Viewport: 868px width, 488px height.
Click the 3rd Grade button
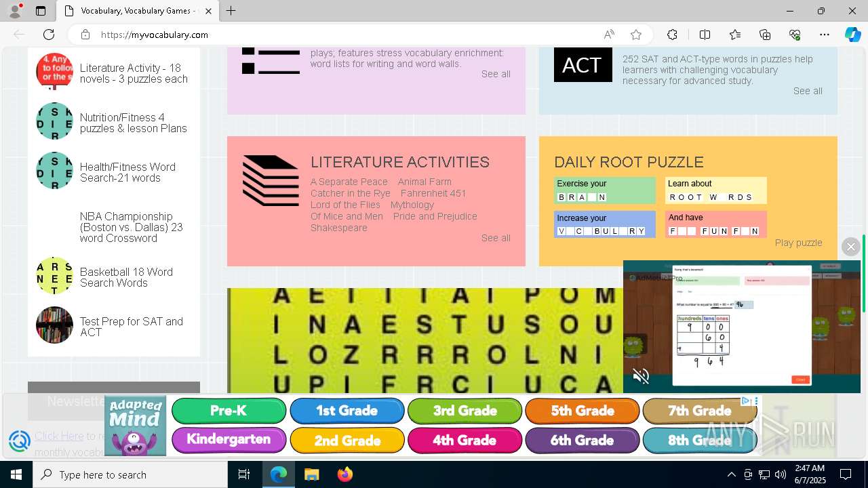tap(465, 411)
